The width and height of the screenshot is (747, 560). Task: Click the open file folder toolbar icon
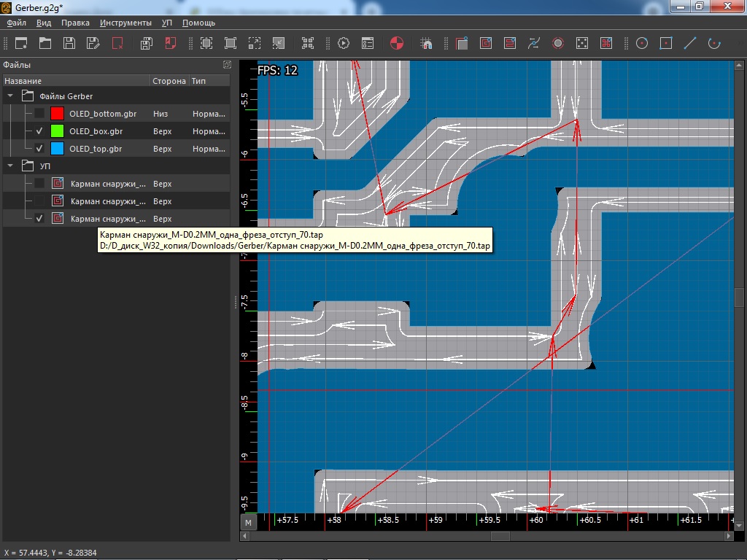click(45, 43)
